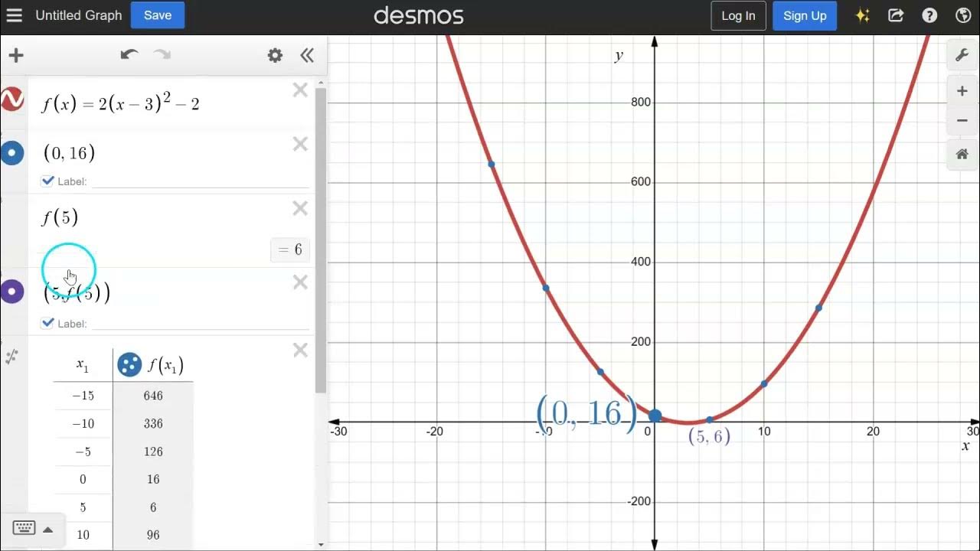Click the undo arrow icon
This screenshot has height=551, width=980.
pos(129,54)
